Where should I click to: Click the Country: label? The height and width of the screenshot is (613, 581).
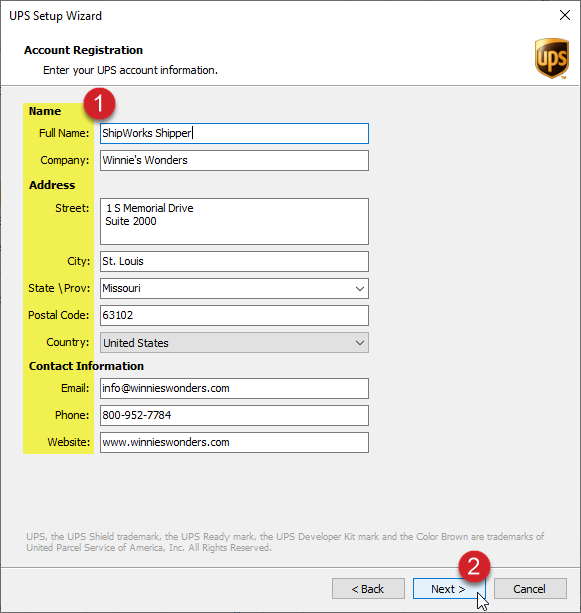click(68, 342)
